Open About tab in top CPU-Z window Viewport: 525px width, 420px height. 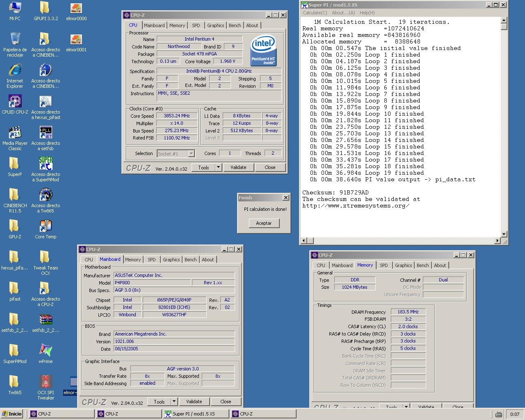pos(252,25)
